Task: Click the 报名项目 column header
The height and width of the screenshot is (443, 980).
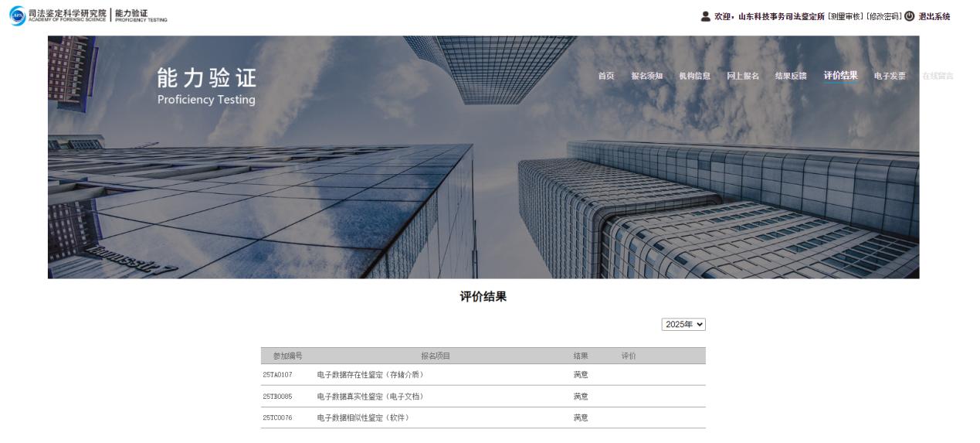Action: coord(436,356)
